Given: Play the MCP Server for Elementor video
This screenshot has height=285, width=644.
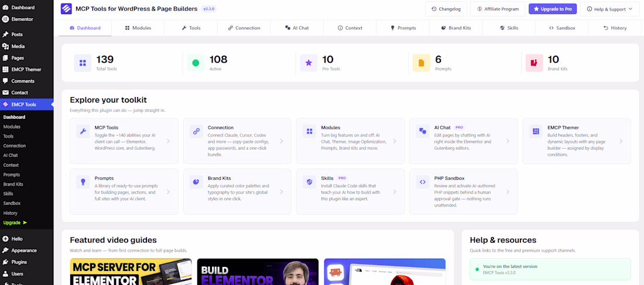Looking at the screenshot, I should (x=131, y=272).
